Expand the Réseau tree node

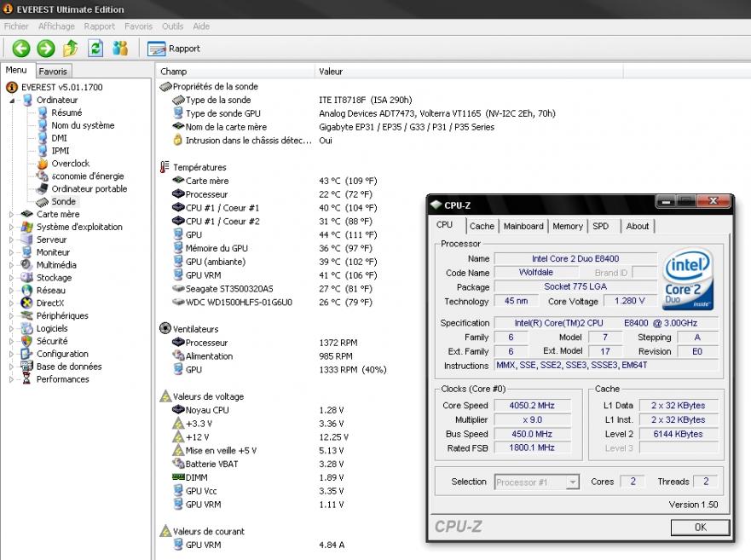click(x=12, y=291)
